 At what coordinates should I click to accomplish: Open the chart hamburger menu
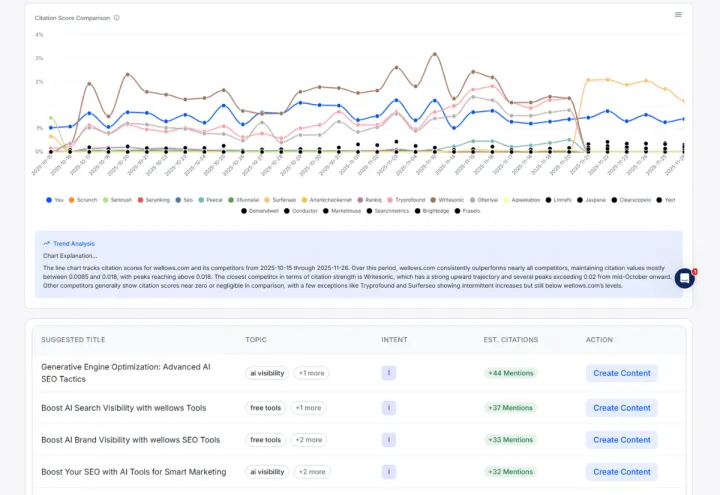click(678, 15)
